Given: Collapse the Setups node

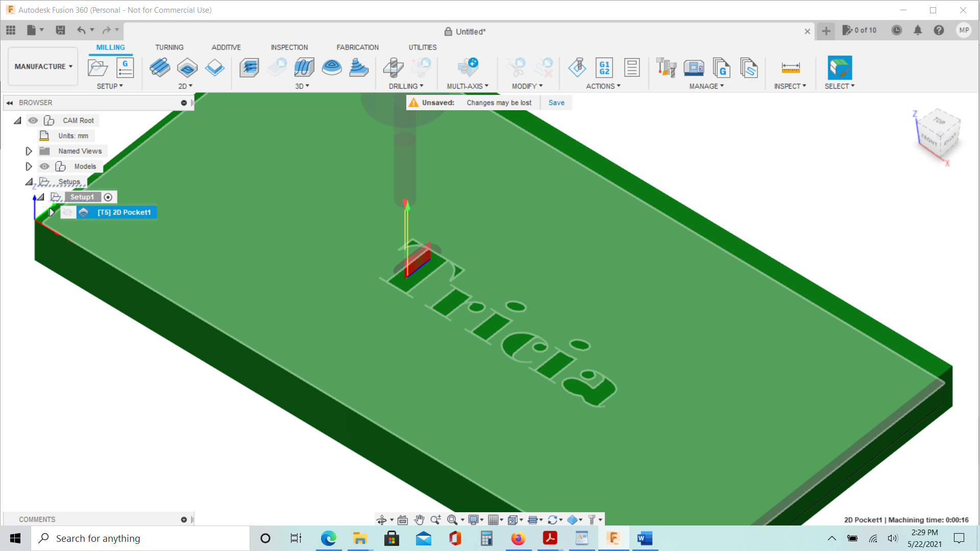Looking at the screenshot, I should click(x=29, y=182).
